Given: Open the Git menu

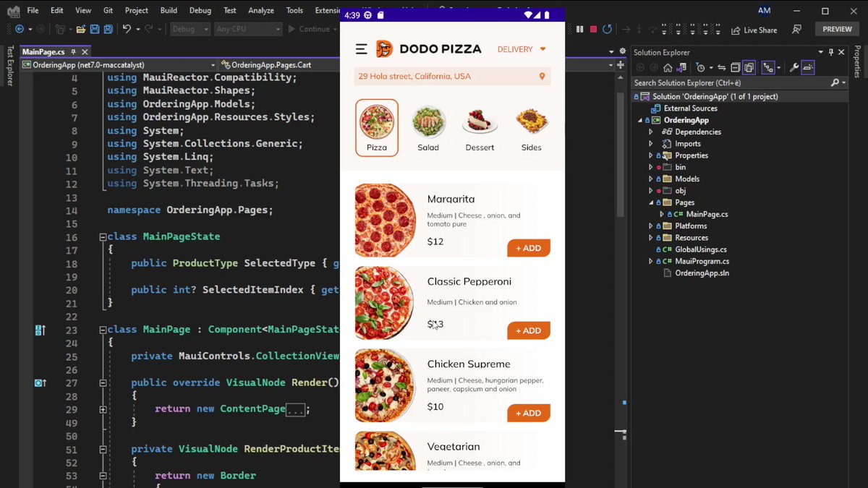Looking at the screenshot, I should (108, 10).
